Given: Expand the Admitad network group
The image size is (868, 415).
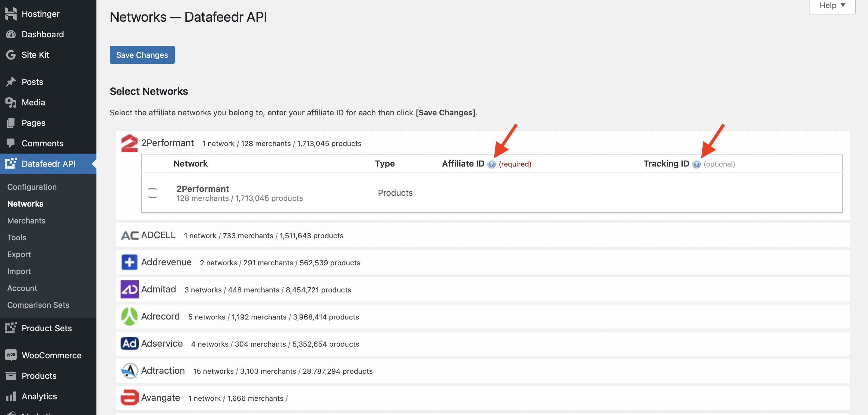Looking at the screenshot, I should pyautogui.click(x=483, y=289).
